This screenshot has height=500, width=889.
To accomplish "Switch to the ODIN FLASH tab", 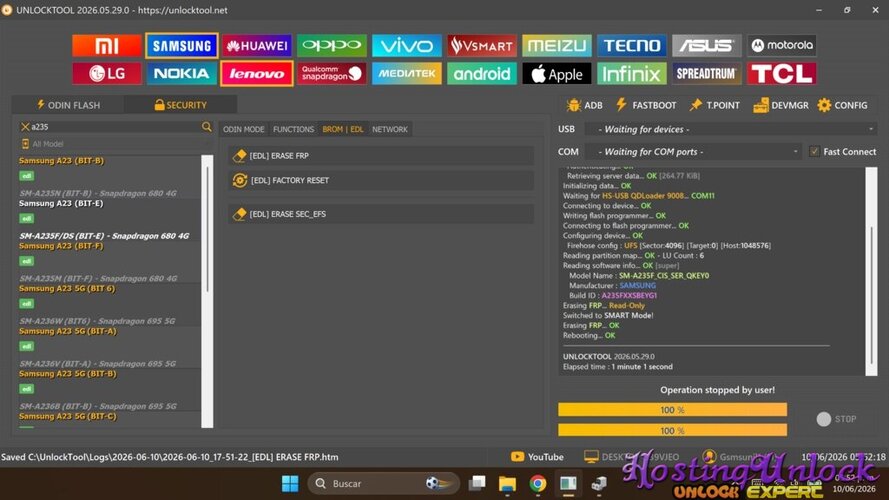I will tap(68, 105).
